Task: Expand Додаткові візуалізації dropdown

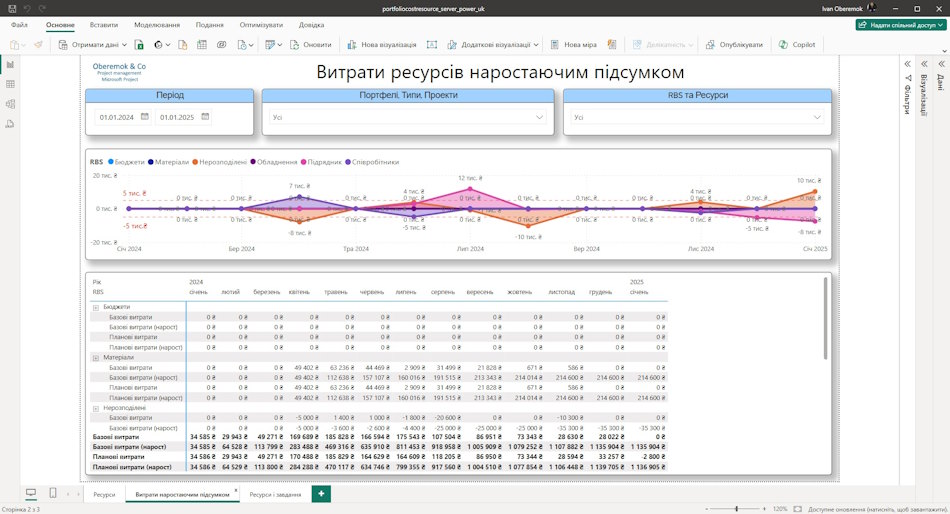Action: coord(536,45)
